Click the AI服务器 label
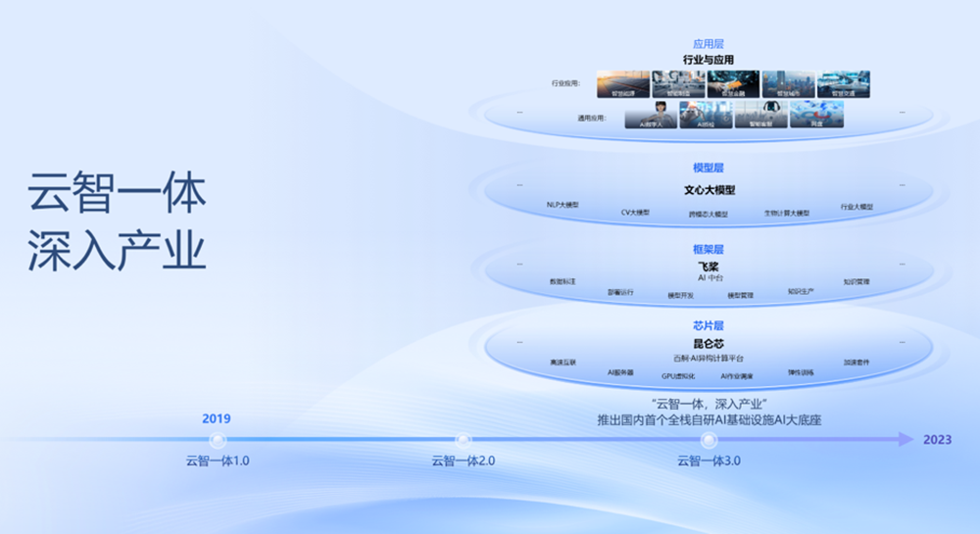 [620, 373]
